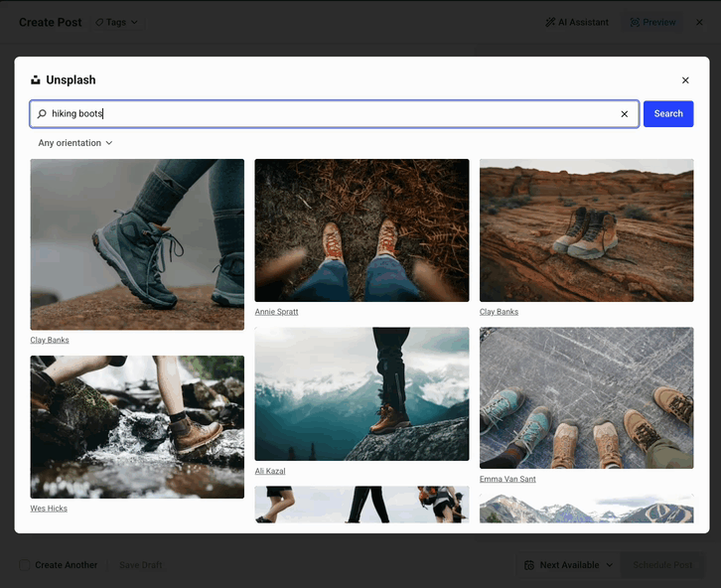Click the AI Assistant button
721x588 pixels.
577,22
